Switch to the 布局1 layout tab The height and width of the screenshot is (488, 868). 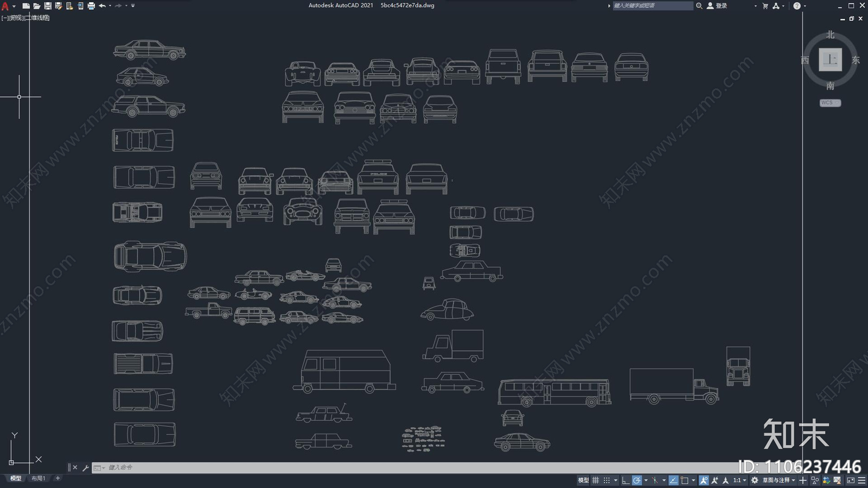[38, 478]
